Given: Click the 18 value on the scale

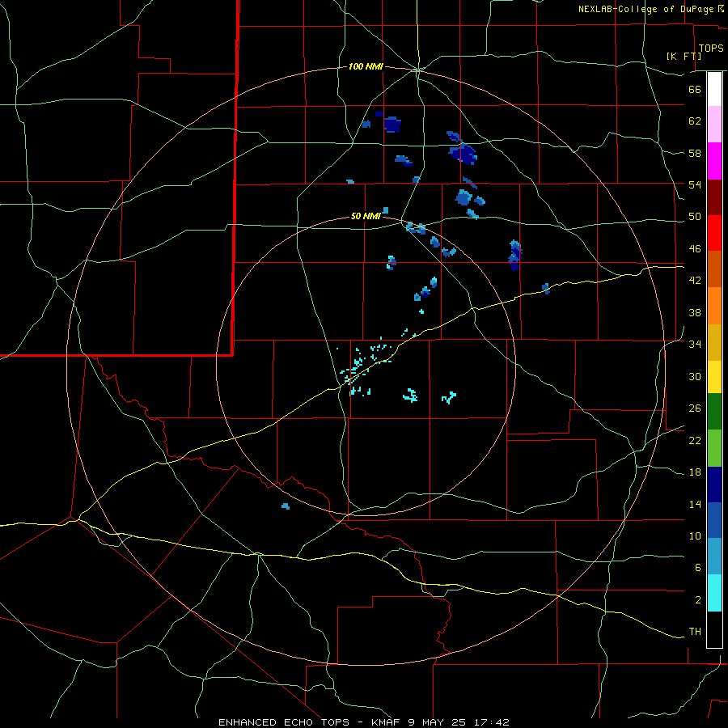Looking at the screenshot, I should coord(695,472).
